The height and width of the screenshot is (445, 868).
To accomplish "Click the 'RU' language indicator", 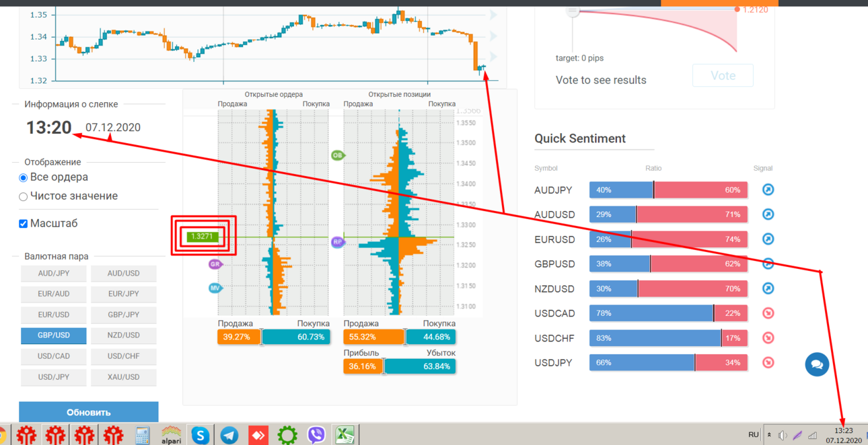I will pyautogui.click(x=754, y=435).
